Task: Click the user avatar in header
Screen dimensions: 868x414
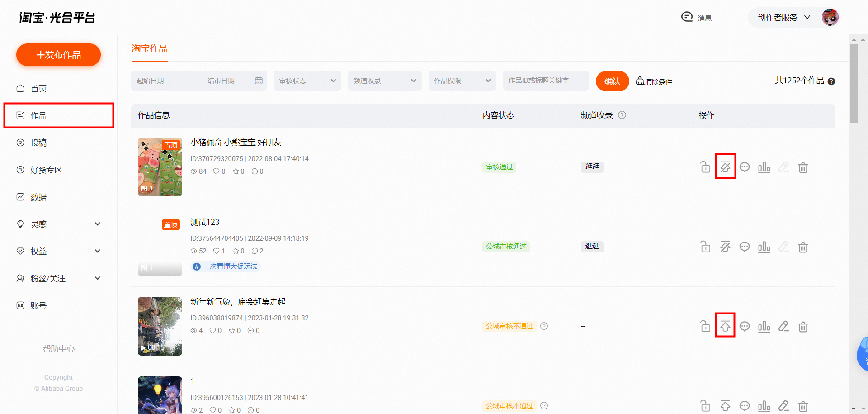Action: coord(830,17)
